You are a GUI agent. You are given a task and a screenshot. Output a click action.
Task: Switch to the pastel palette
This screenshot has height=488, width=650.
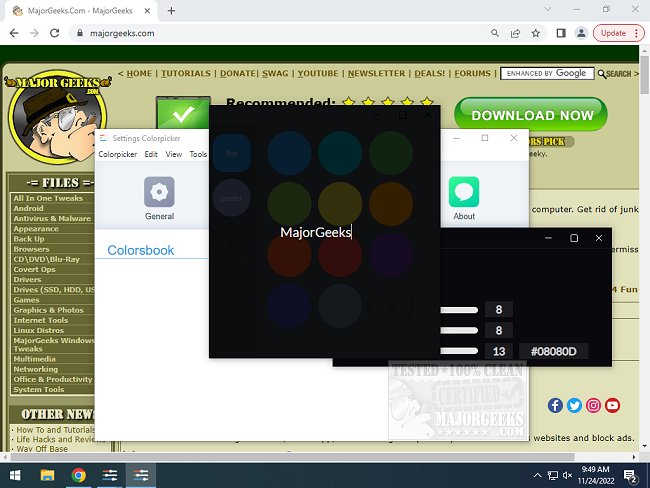tap(232, 198)
